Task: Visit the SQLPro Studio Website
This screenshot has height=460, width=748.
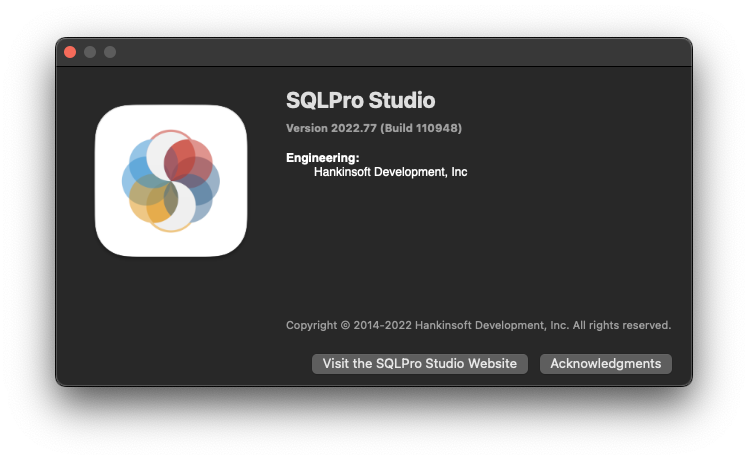Action: point(420,364)
